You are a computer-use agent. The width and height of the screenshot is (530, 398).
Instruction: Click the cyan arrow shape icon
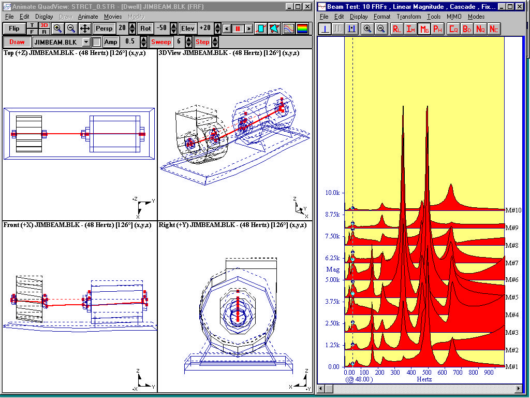274,29
